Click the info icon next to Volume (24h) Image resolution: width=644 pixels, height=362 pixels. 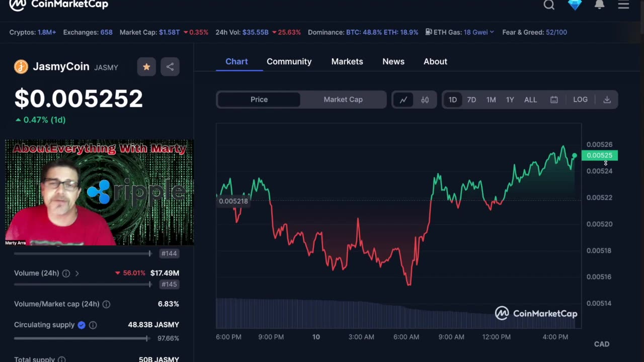click(66, 273)
